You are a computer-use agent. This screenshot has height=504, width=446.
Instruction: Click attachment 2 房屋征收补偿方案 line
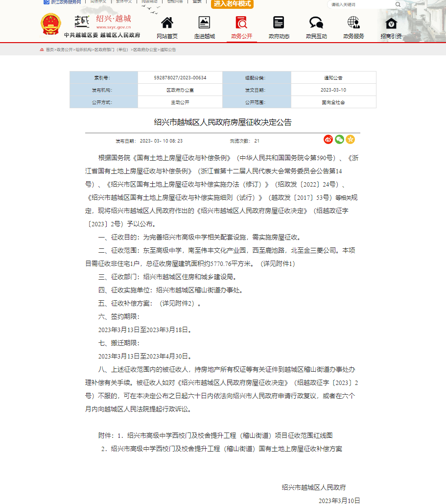click(x=222, y=449)
